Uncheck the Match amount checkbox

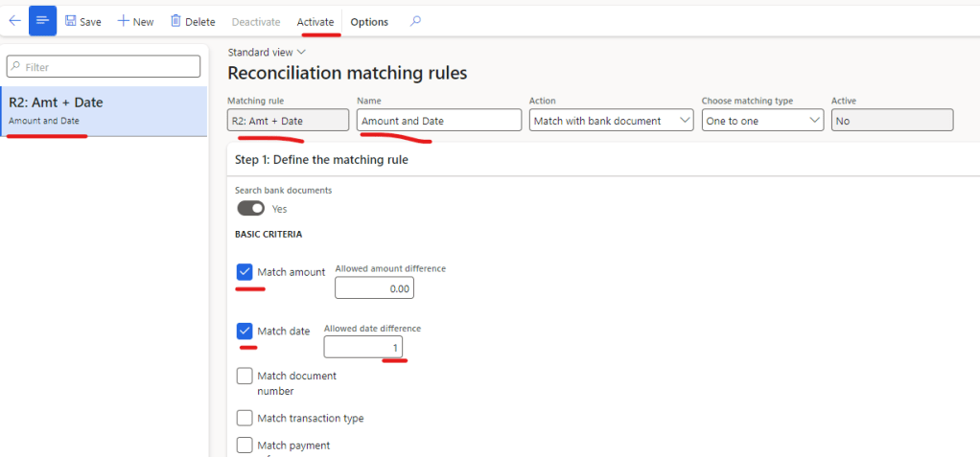(x=245, y=272)
